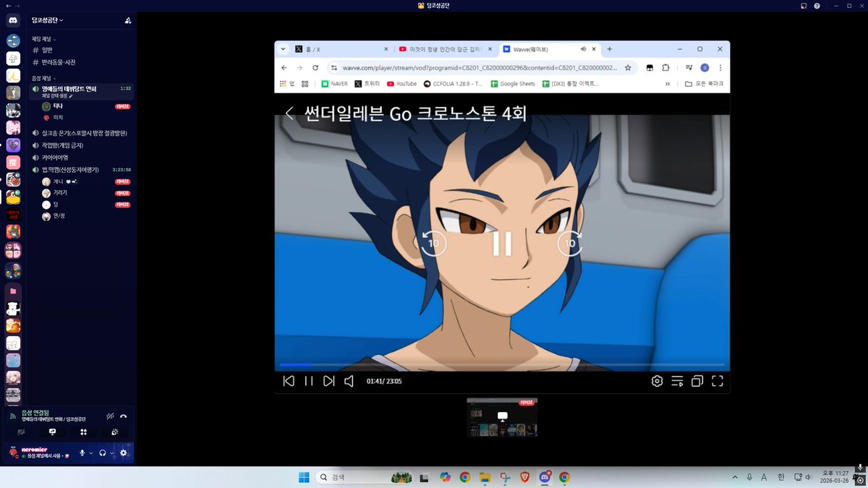Open Discord direct messages home icon
This screenshot has width=868, height=488.
pyautogui.click(x=13, y=20)
